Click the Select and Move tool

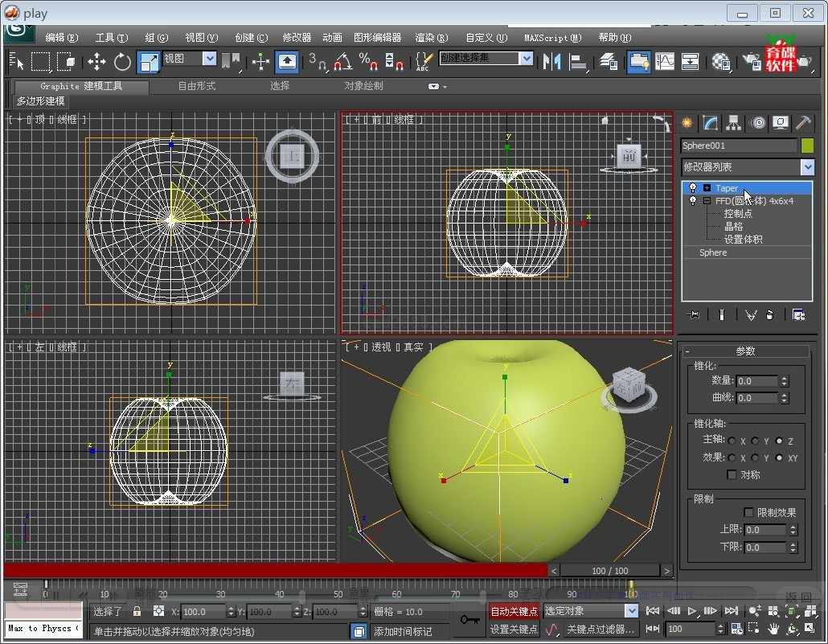point(96,61)
